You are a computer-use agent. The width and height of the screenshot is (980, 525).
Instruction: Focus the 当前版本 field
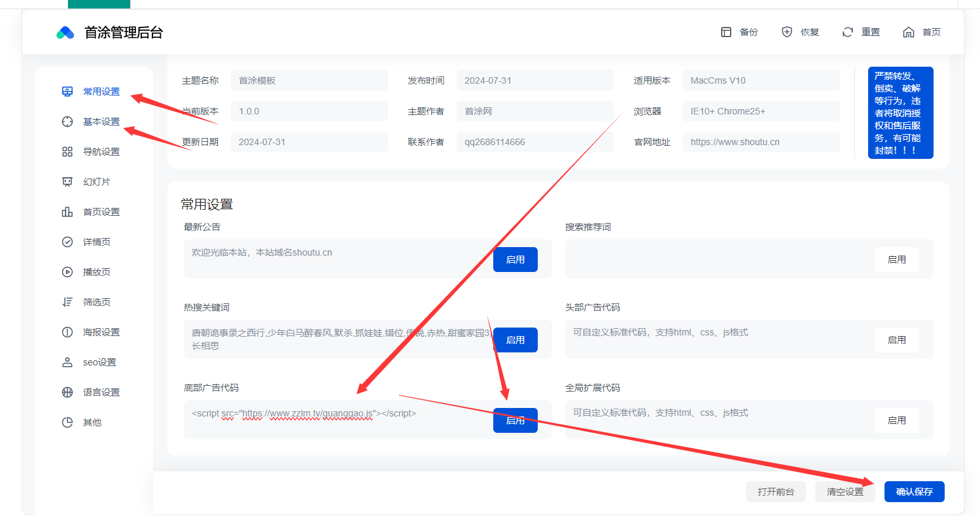click(309, 111)
